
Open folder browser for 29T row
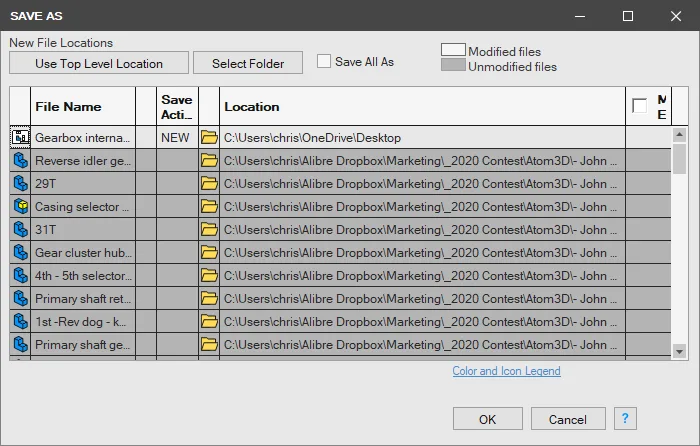(x=209, y=183)
